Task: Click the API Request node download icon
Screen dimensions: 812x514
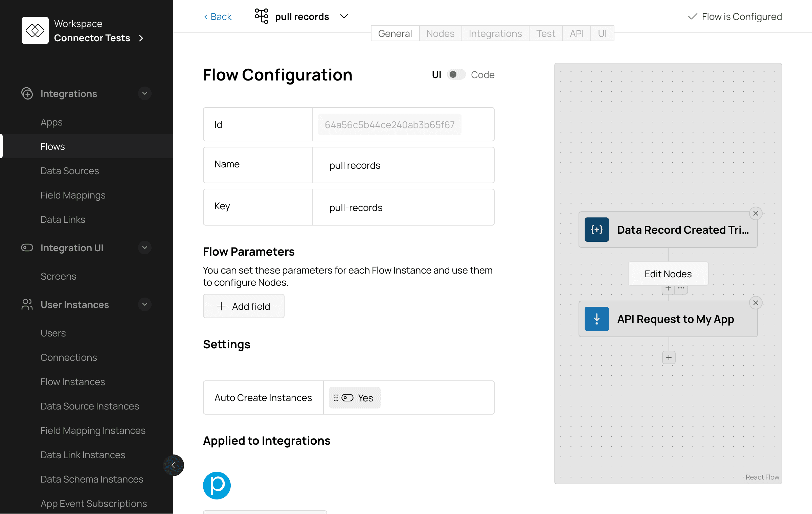Action: [596, 319]
